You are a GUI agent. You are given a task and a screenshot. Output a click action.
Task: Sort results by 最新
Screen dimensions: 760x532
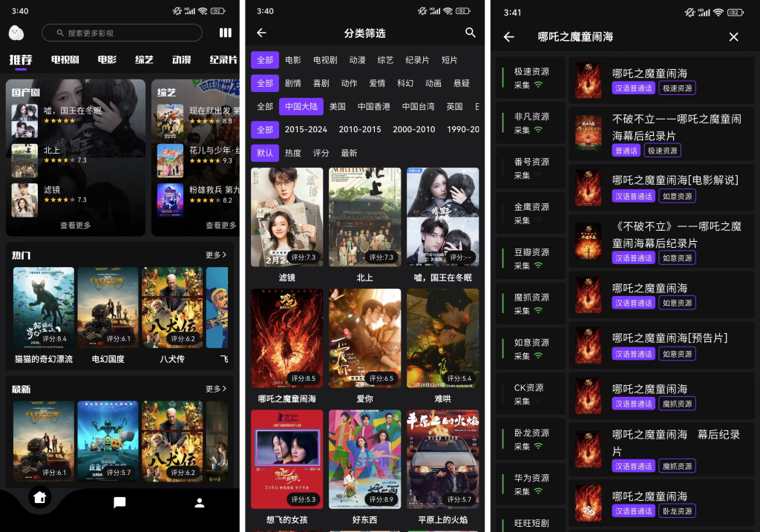(x=349, y=153)
